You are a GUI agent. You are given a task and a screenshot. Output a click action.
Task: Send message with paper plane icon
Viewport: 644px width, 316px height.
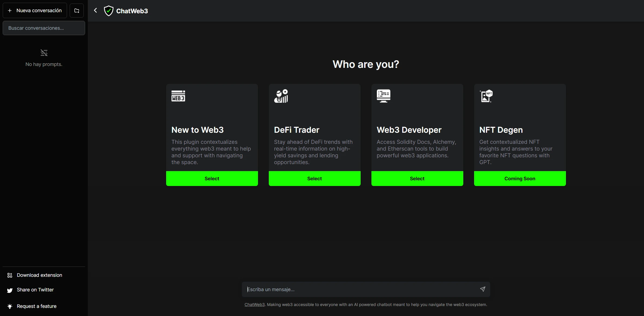point(483,289)
